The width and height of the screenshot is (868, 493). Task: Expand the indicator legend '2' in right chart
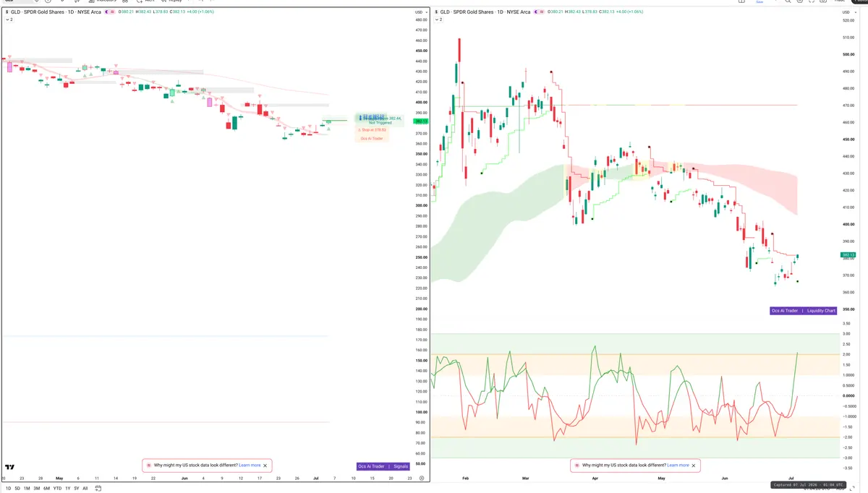(x=438, y=20)
